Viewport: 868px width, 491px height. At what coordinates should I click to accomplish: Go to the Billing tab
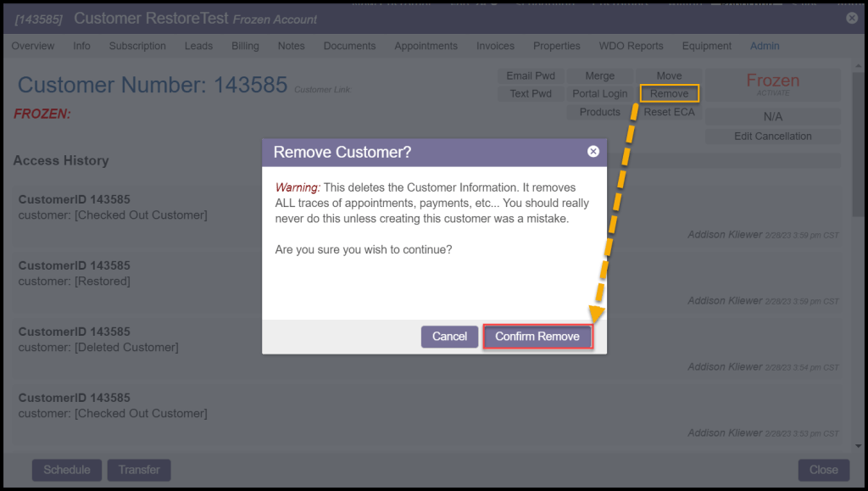tap(245, 46)
